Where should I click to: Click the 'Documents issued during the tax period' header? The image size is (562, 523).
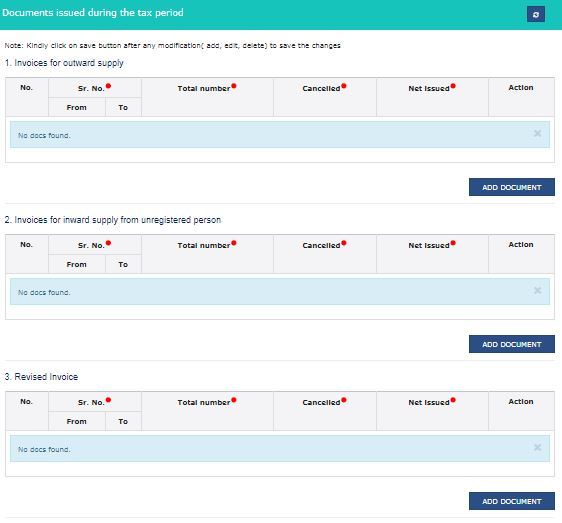(x=93, y=13)
